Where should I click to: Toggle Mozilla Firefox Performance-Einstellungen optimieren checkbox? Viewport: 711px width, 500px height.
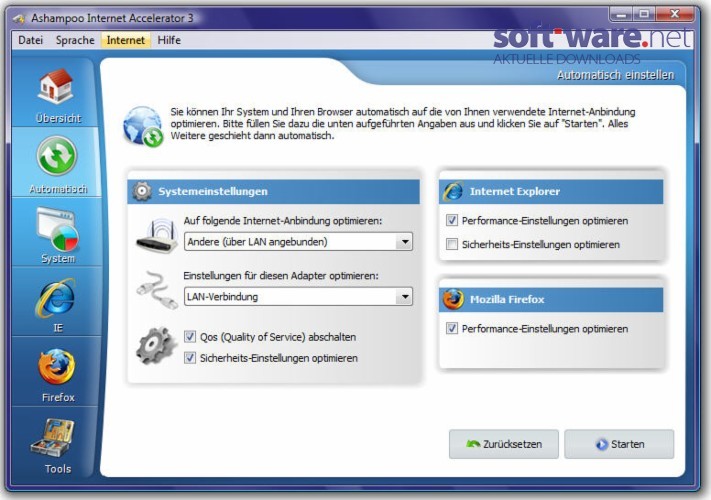(x=452, y=328)
